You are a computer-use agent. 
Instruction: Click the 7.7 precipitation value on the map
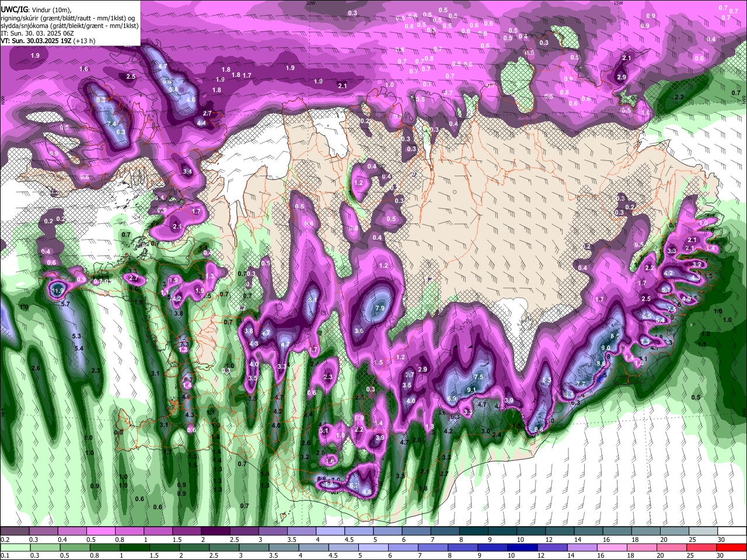[581, 384]
